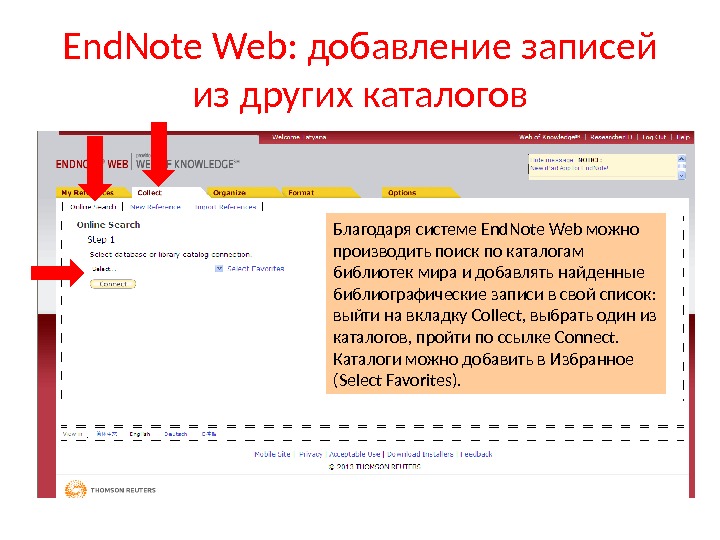Click the Step 1 label
This screenshot has height=540, width=720.
coord(101,240)
